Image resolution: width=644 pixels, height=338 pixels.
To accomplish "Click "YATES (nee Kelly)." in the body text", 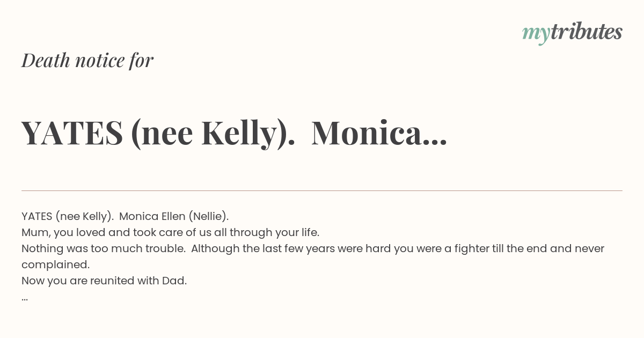I will (x=68, y=216).
